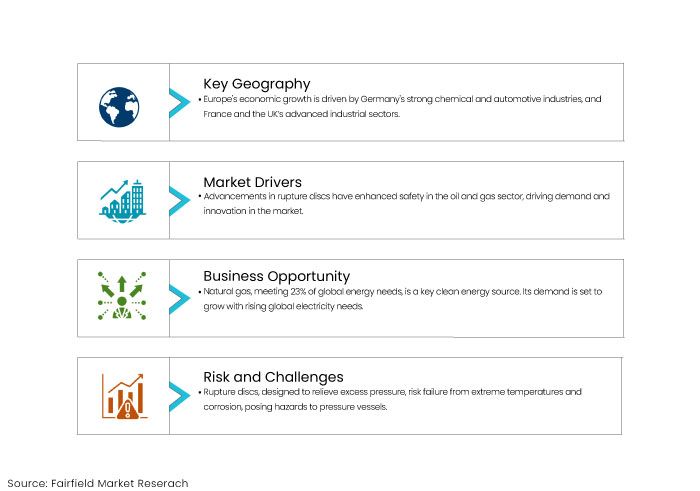Click the globe icon for Key Geography
Viewport: 700px width, 491px height.
(119, 107)
